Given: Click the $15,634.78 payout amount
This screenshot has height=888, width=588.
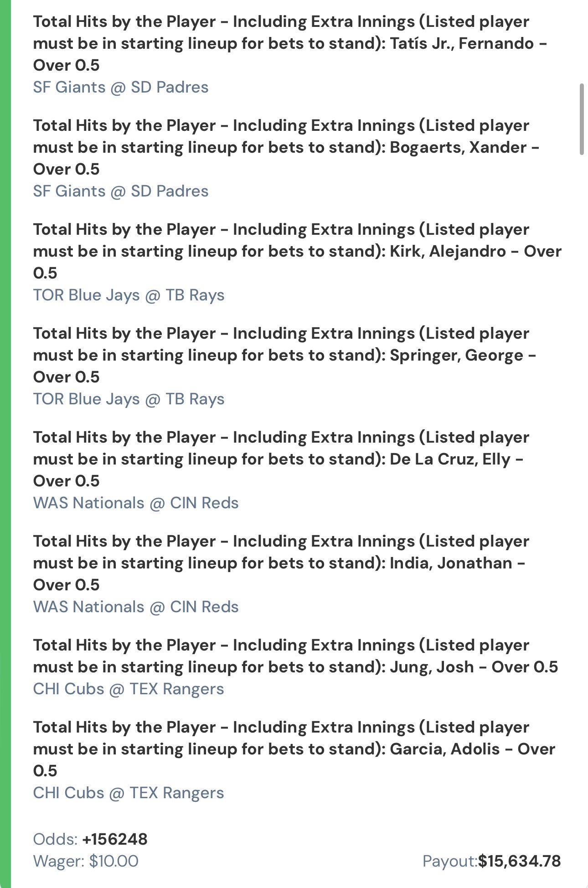Looking at the screenshot, I should pyautogui.click(x=519, y=861).
